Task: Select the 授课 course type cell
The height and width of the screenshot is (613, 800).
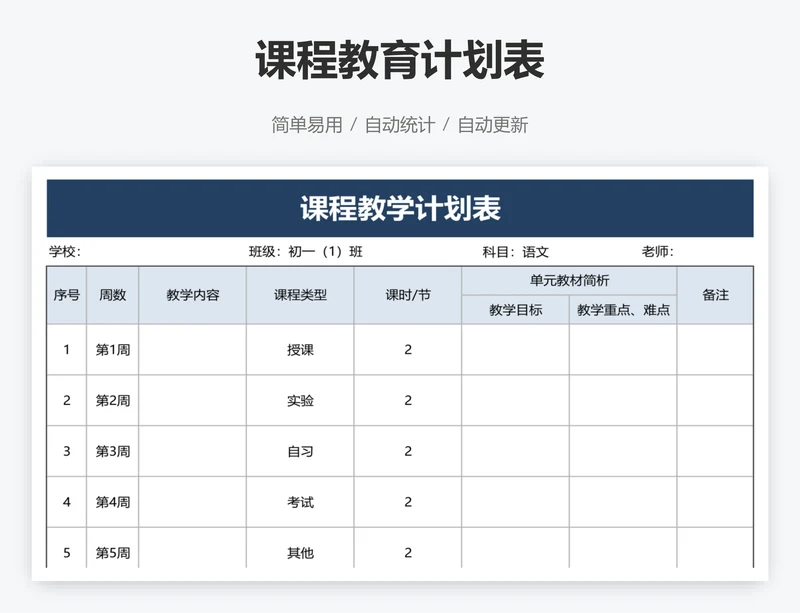Action: [300, 350]
